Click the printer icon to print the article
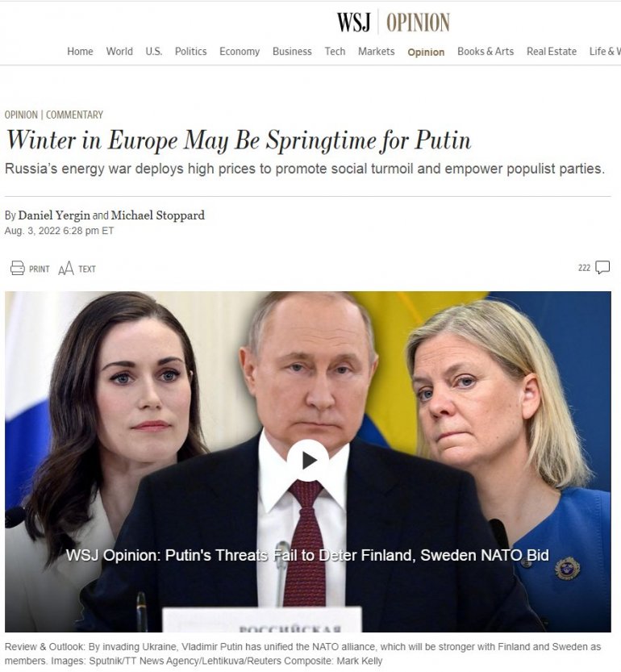This screenshot has height=672, width=621. (17, 268)
